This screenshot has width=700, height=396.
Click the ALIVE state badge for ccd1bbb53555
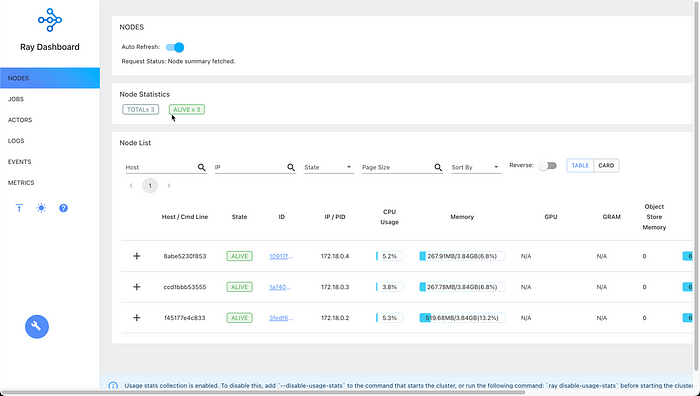(x=239, y=287)
